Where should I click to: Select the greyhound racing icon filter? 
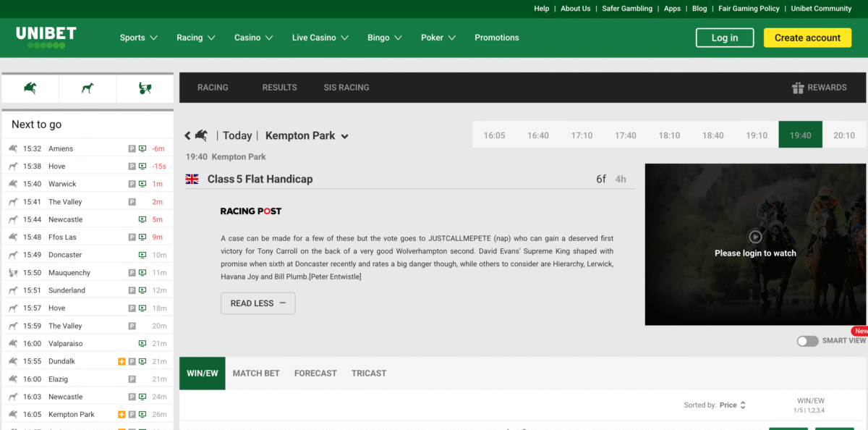click(88, 88)
